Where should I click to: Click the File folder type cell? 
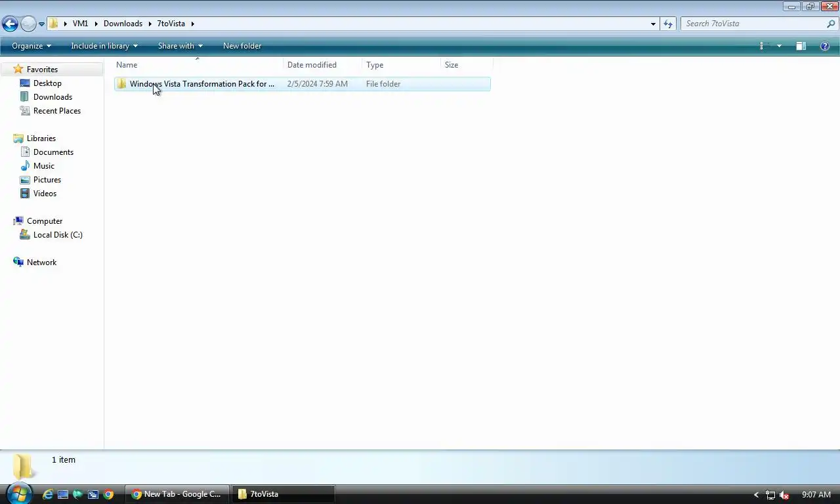(x=383, y=84)
